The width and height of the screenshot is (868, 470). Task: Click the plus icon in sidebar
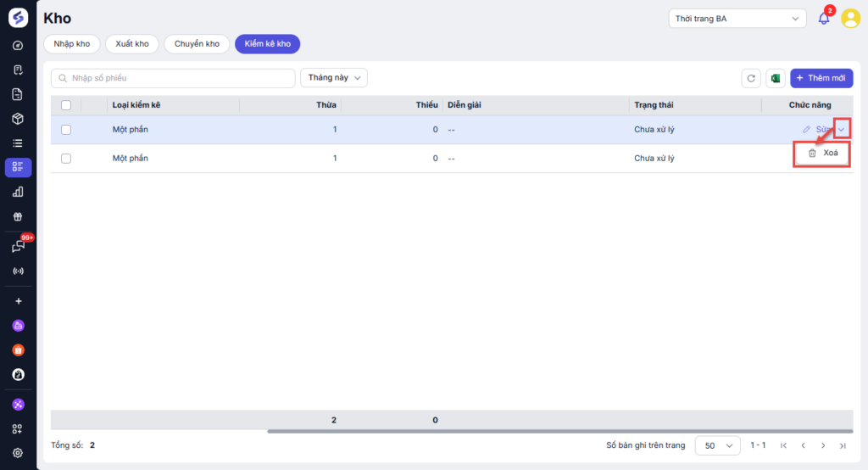tap(19, 301)
